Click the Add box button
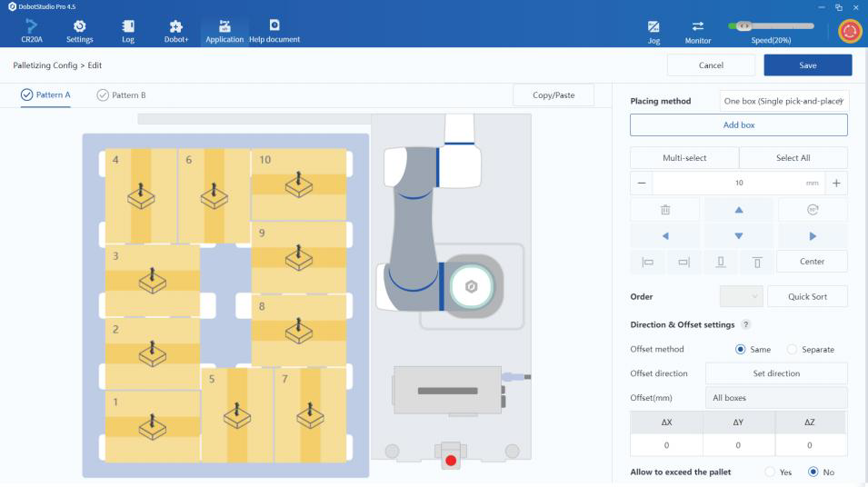This screenshot has height=487, width=868. pos(738,125)
